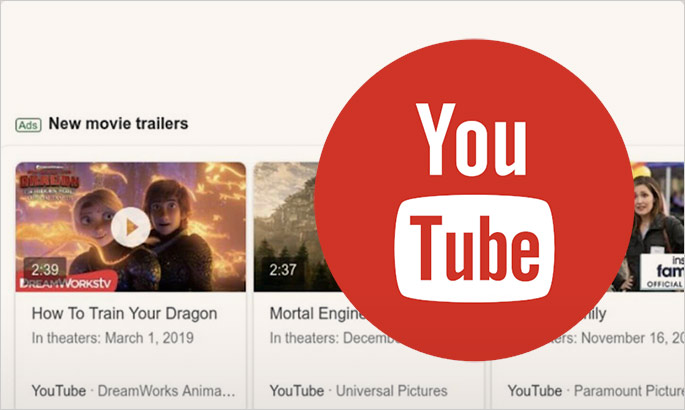Click In theaters: December text
The height and width of the screenshot is (410, 685).
[x=334, y=338]
